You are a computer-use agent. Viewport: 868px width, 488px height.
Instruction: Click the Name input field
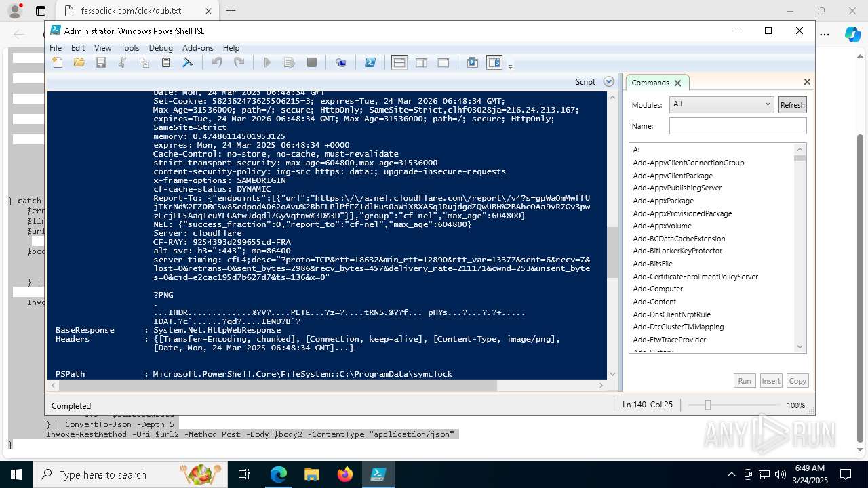738,126
